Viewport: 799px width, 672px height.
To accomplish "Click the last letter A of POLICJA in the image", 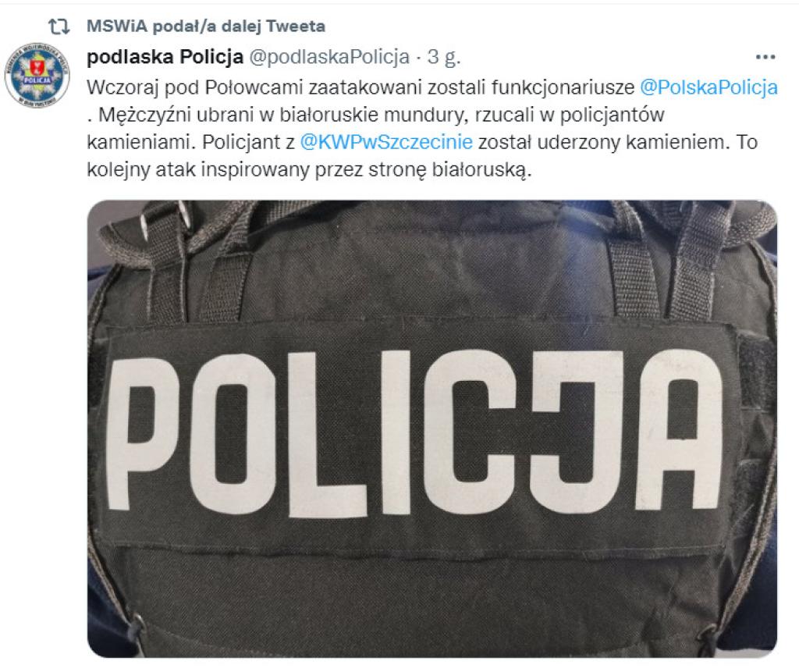I will click(680, 430).
